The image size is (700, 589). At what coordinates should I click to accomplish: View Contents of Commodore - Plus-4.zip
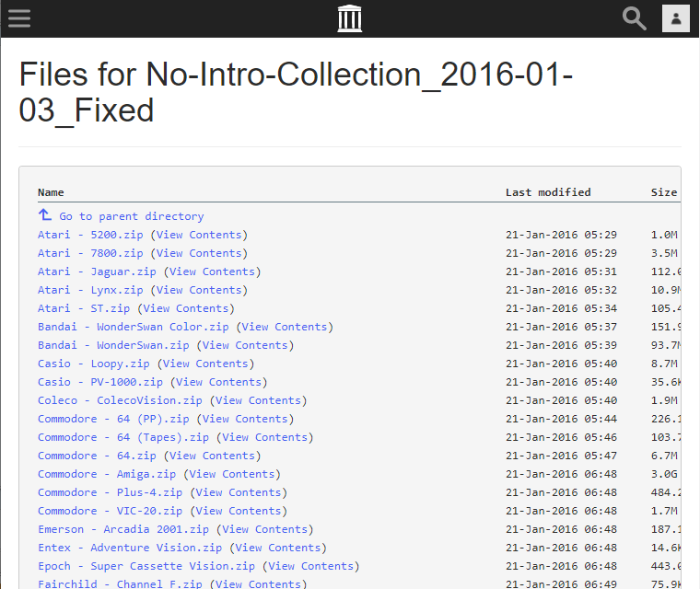tap(239, 492)
